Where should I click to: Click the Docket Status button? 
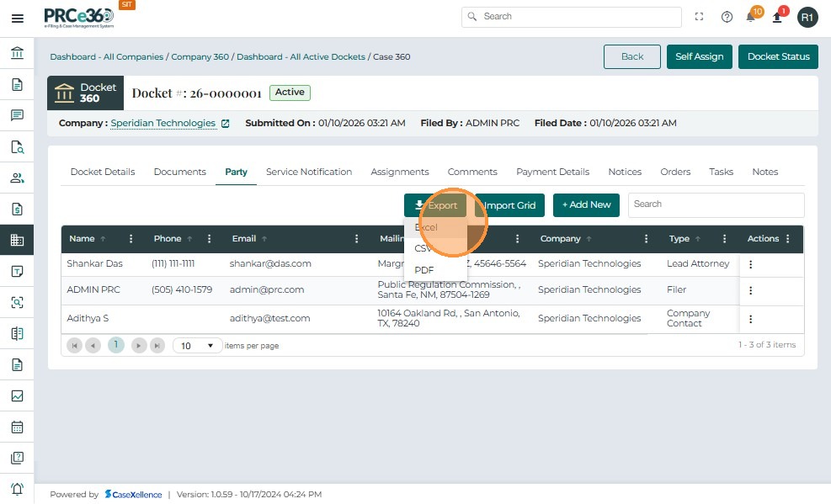779,56
